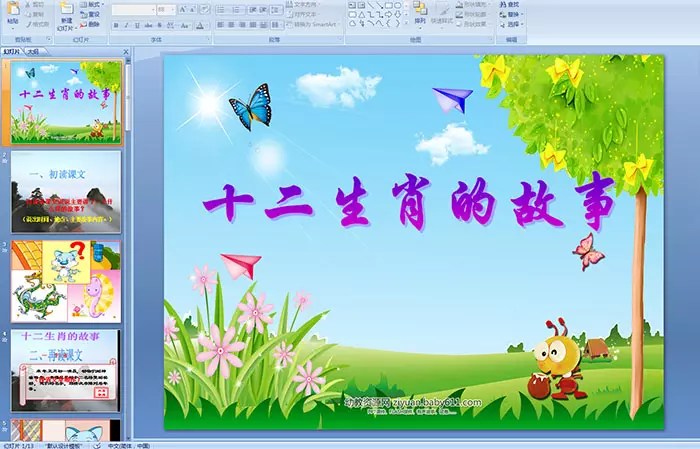
Task: Click the 十二生肖的故事 title text
Action: click(410, 202)
